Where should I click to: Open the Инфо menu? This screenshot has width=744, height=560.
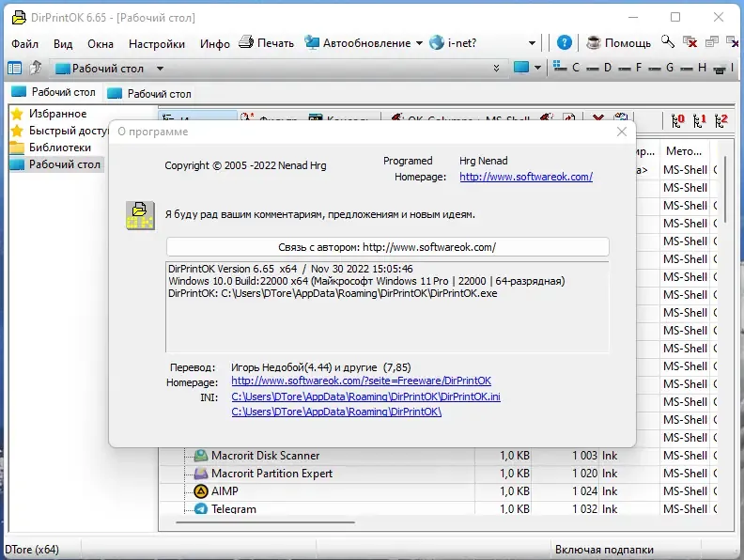click(214, 43)
